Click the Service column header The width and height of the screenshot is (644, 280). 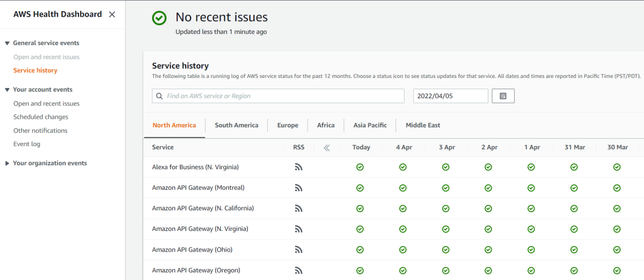click(163, 147)
